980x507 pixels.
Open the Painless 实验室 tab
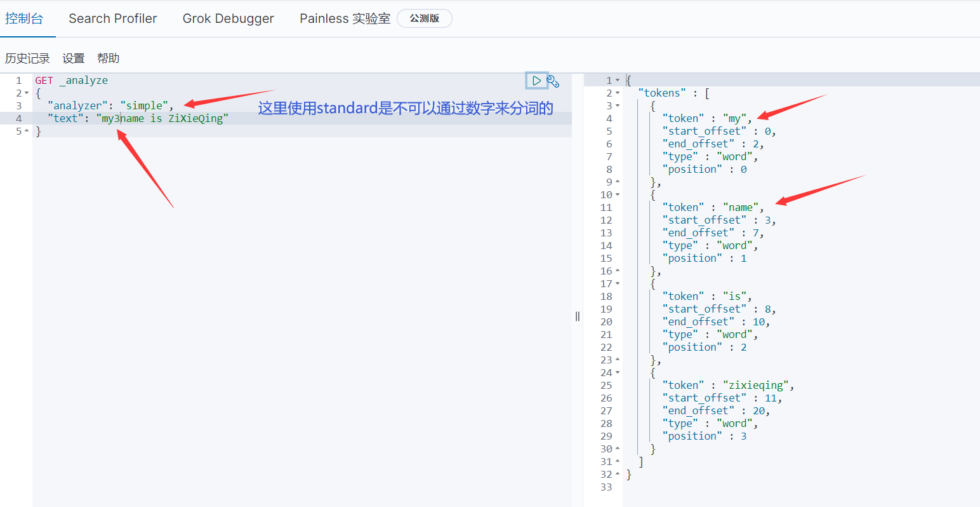click(x=345, y=18)
